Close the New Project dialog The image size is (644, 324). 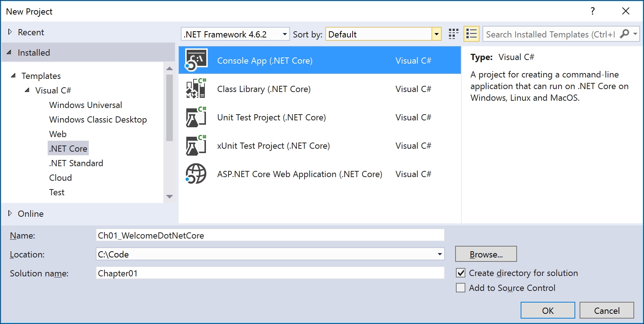click(625, 11)
